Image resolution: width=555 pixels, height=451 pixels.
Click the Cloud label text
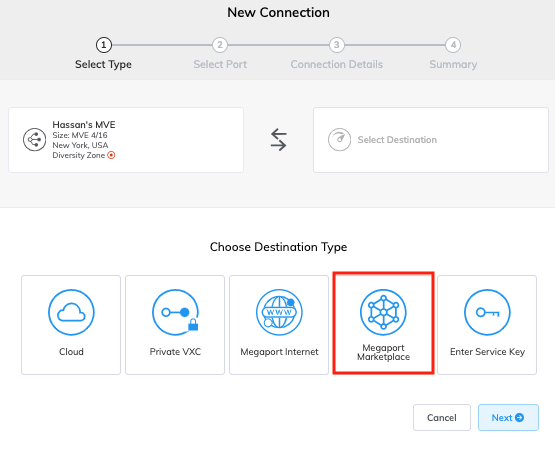click(71, 352)
